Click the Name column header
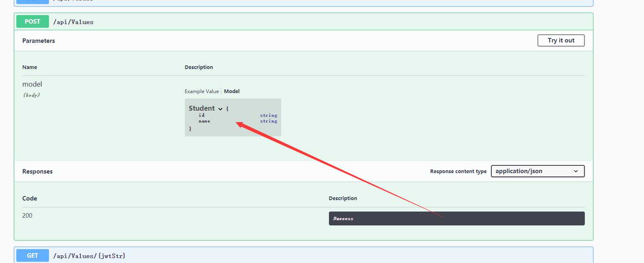Viewport: 644px width, 263px height. coord(29,67)
